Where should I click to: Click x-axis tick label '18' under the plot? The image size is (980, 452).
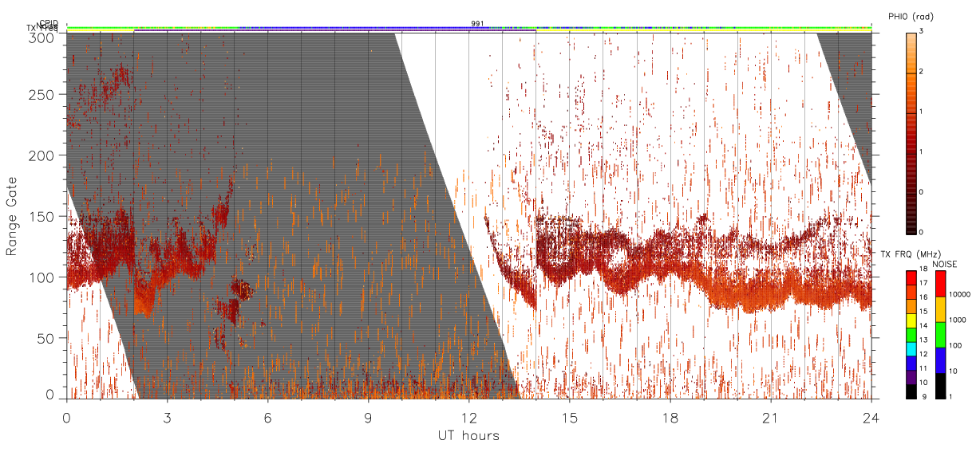(x=670, y=418)
